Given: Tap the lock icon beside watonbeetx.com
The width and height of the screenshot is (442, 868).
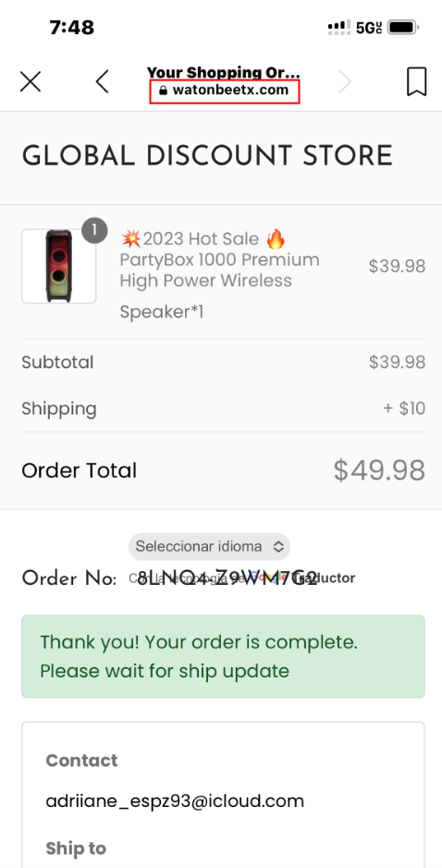Looking at the screenshot, I should coord(163,91).
